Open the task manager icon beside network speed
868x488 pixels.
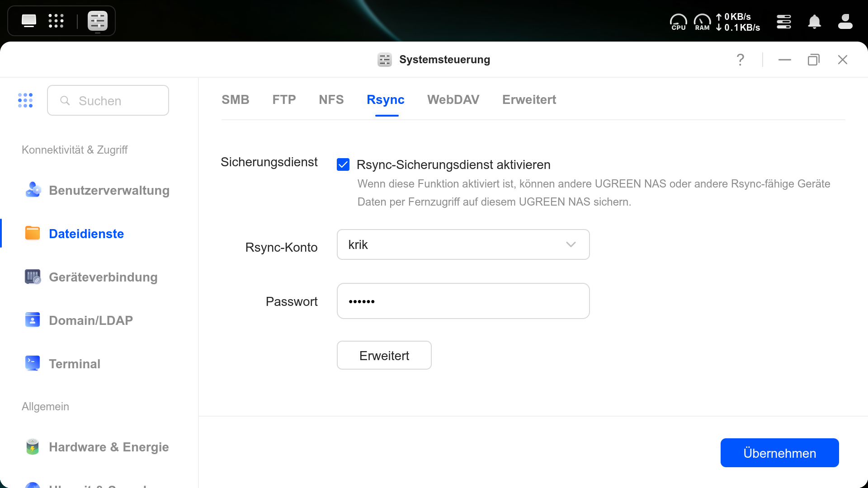point(783,22)
